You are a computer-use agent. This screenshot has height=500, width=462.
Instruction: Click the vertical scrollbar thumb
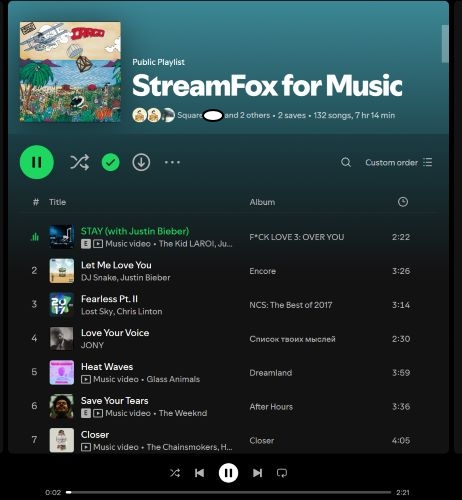(x=445, y=44)
